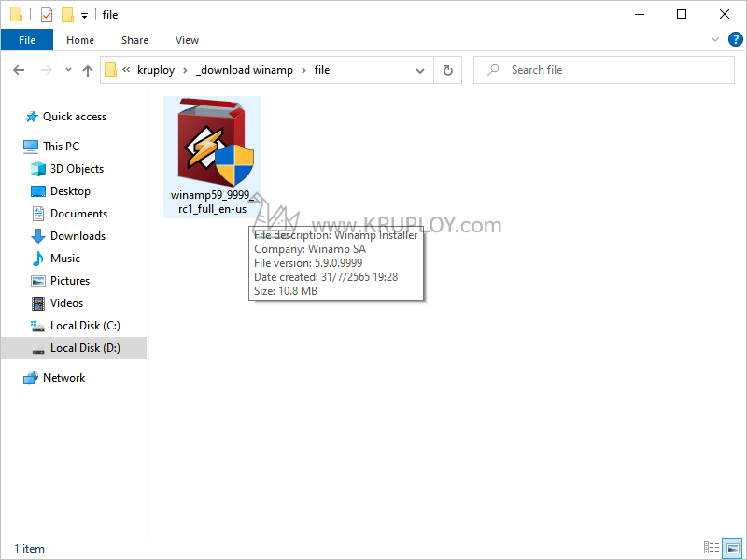
Task: Click the Local Disk (D:) drive icon
Action: pos(38,352)
